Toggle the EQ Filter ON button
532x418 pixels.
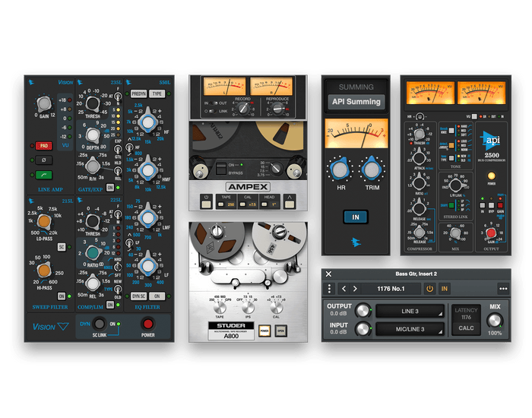(x=157, y=296)
